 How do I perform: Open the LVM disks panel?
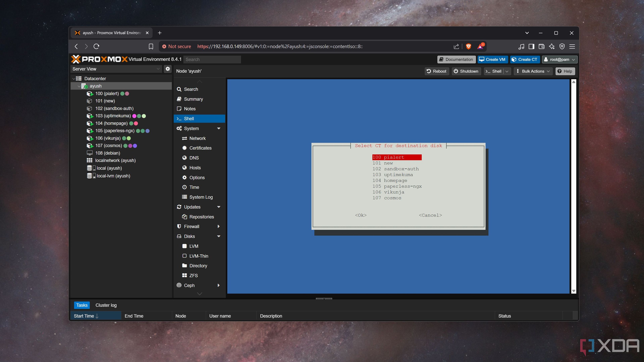click(199, 246)
